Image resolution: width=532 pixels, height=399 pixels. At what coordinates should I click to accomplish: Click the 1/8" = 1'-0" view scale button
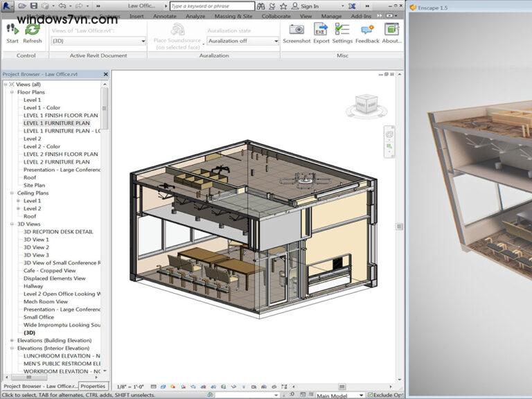pyautogui.click(x=130, y=387)
